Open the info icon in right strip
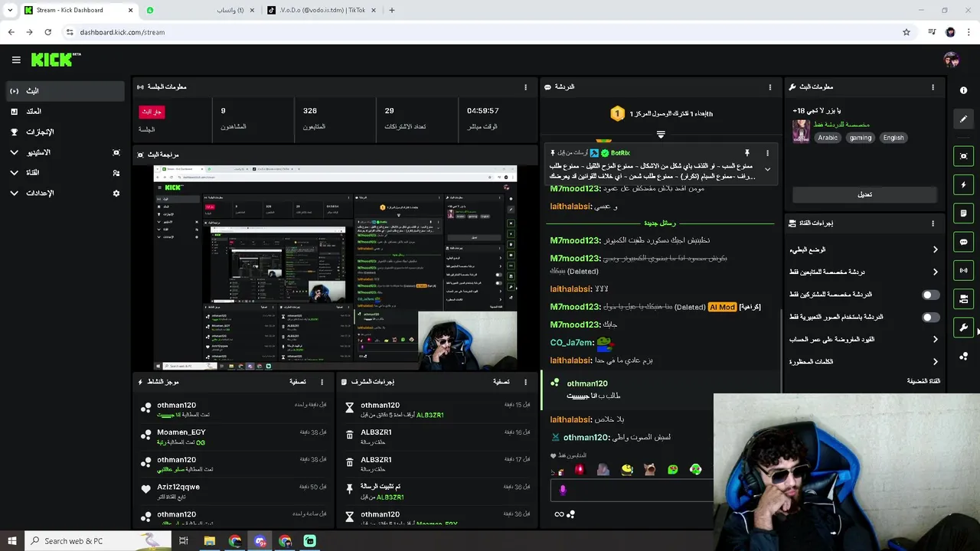 pos(963,90)
